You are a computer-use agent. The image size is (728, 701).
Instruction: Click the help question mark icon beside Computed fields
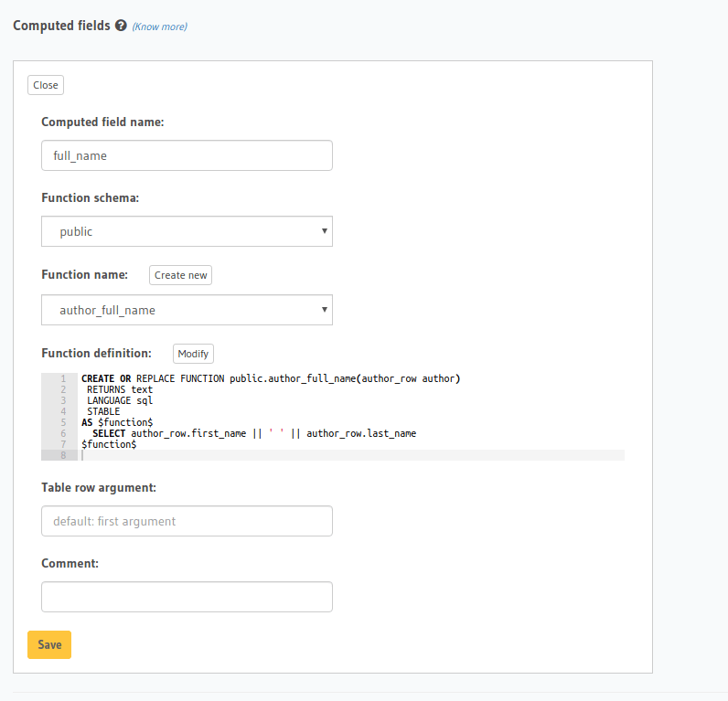121,26
